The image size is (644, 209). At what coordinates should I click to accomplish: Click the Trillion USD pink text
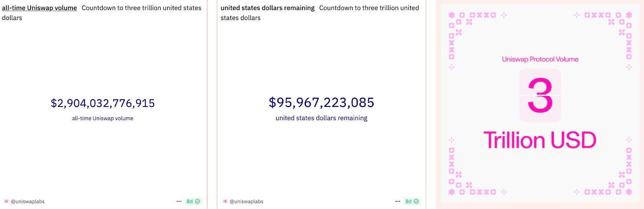(540, 140)
